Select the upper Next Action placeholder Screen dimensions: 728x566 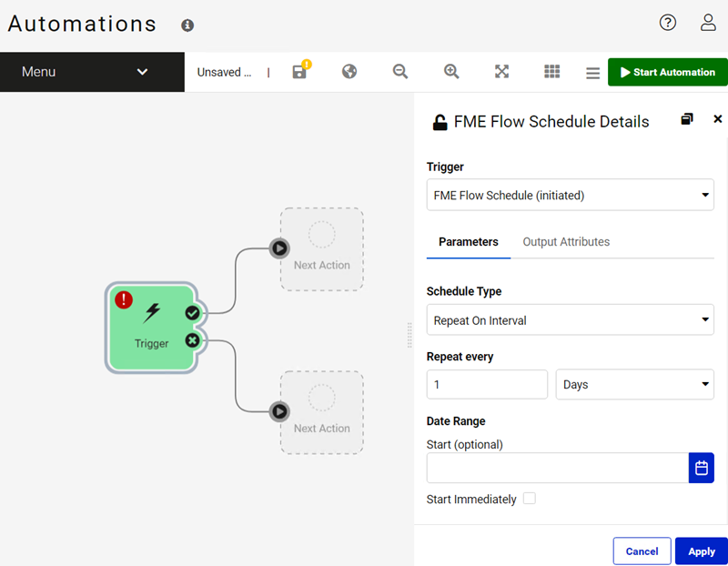click(x=322, y=249)
